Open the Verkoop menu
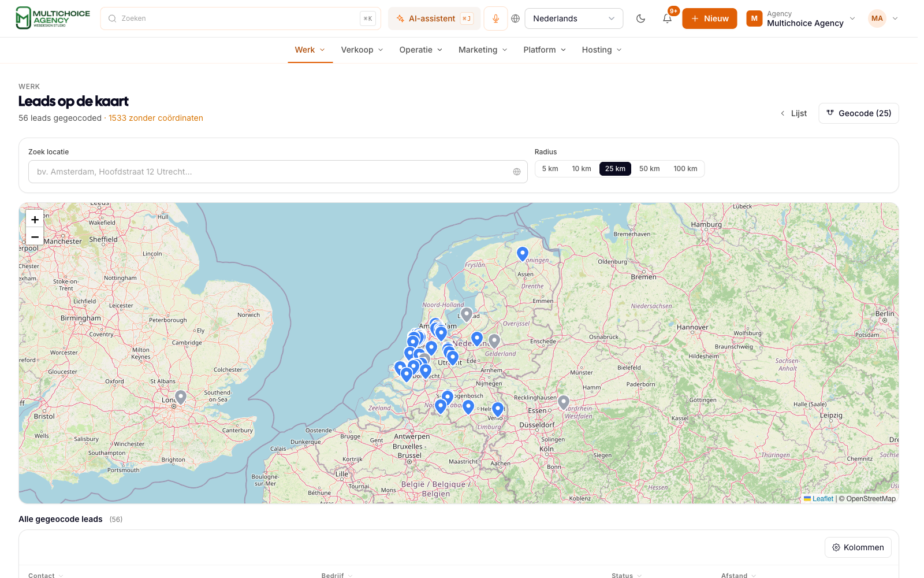 362,50
